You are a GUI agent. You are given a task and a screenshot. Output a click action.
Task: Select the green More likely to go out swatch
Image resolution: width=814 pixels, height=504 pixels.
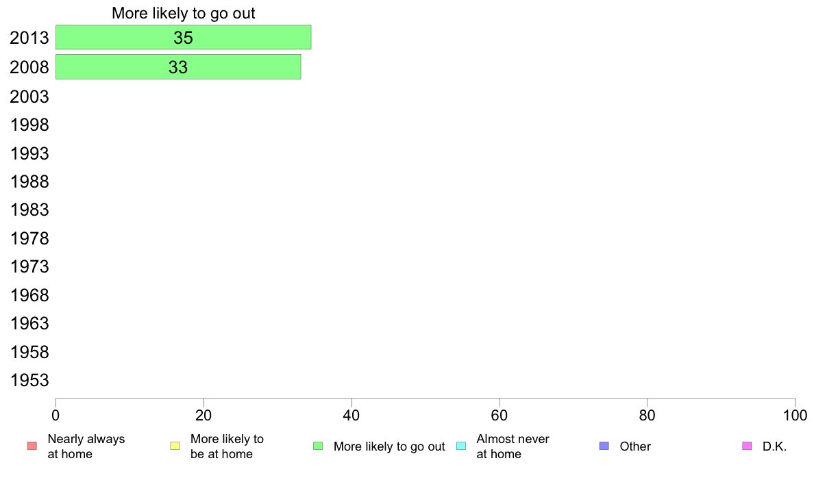pos(318,446)
